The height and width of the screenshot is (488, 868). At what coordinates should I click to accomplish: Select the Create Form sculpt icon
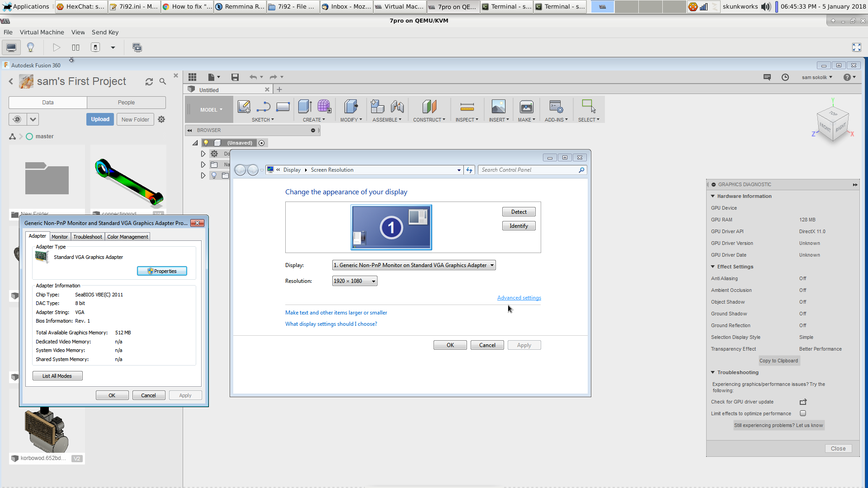pyautogui.click(x=324, y=107)
